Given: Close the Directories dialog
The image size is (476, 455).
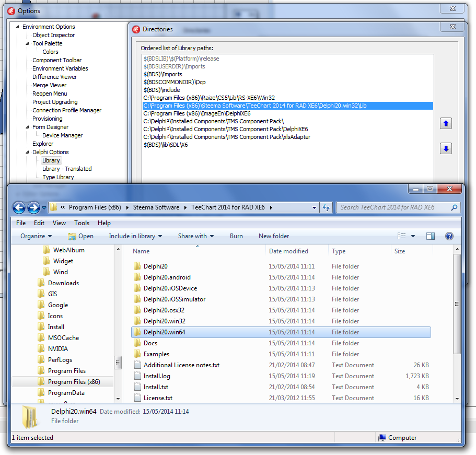Looking at the screenshot, I should [452, 27].
